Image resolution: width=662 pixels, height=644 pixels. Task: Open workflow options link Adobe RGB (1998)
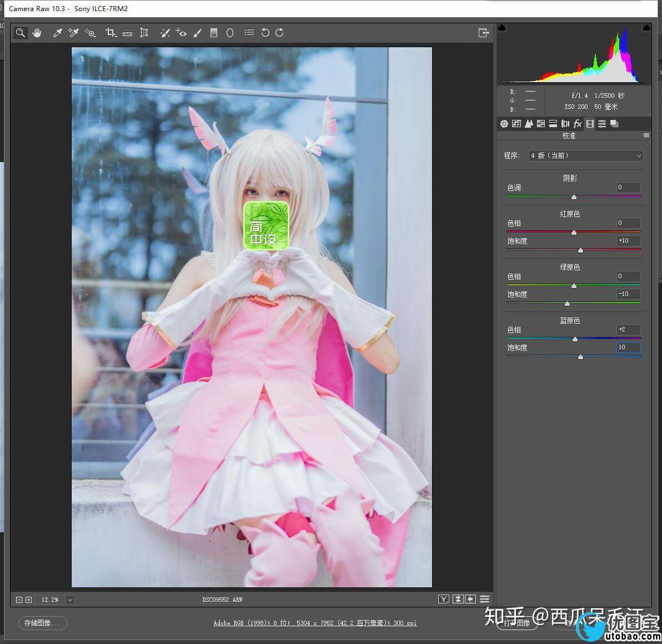(x=315, y=623)
